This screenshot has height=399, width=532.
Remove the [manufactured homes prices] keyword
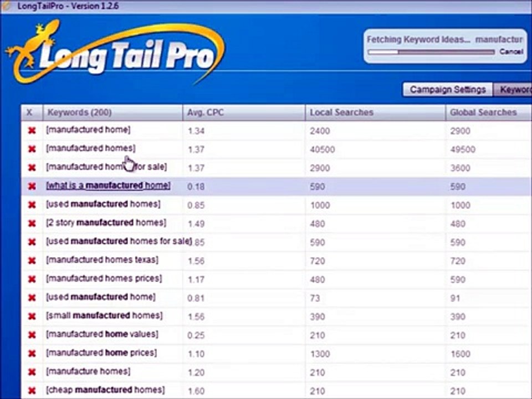32,279
